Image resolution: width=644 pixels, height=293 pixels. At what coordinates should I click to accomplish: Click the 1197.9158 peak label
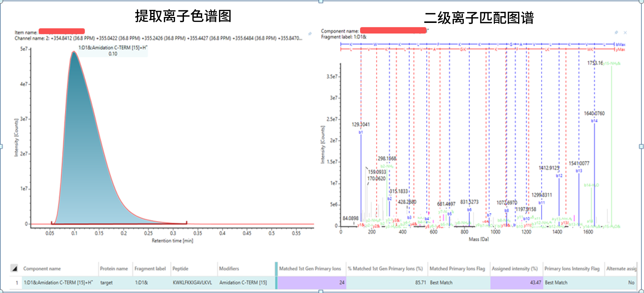pos(526,209)
